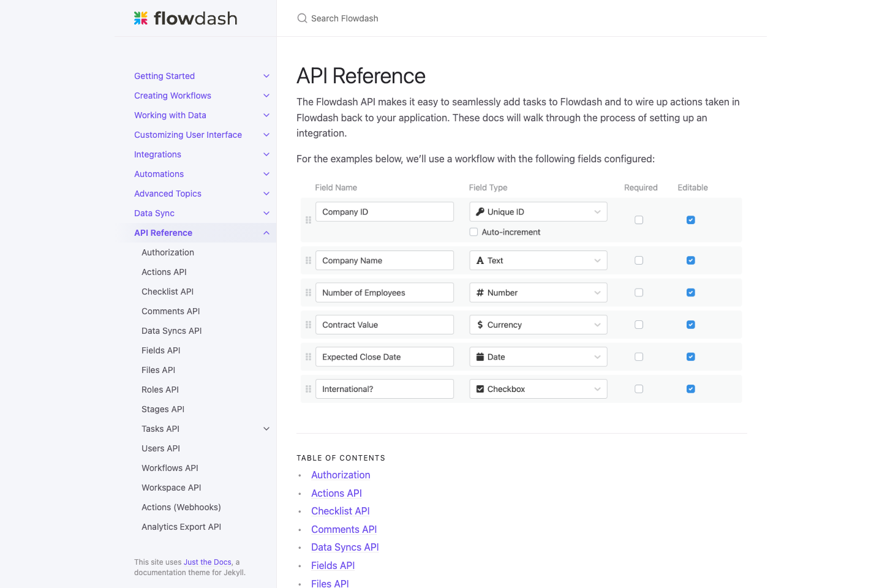
Task: Expand the Tasks API section
Action: click(266, 429)
